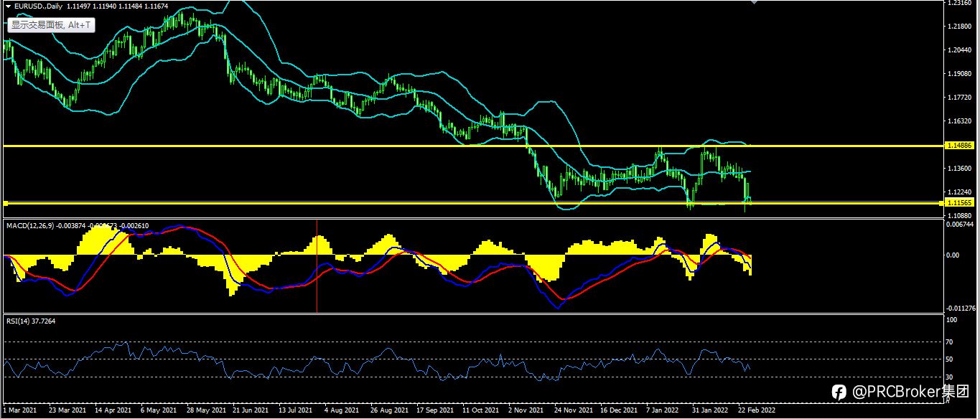
Task: Click the 22 Feb 2022 date label
Action: (x=757, y=410)
